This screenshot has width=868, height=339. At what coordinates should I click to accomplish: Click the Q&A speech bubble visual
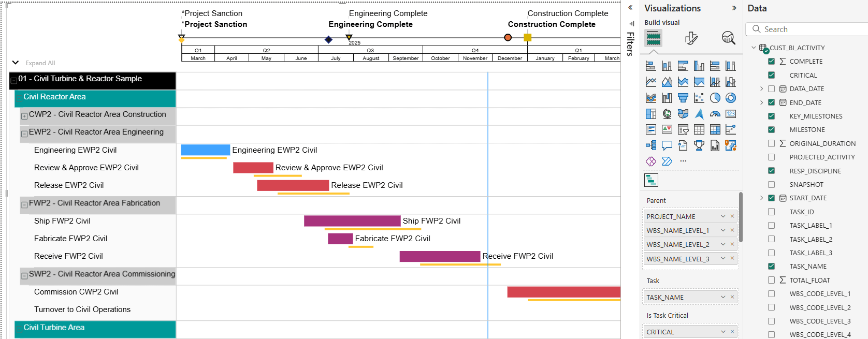tap(667, 145)
